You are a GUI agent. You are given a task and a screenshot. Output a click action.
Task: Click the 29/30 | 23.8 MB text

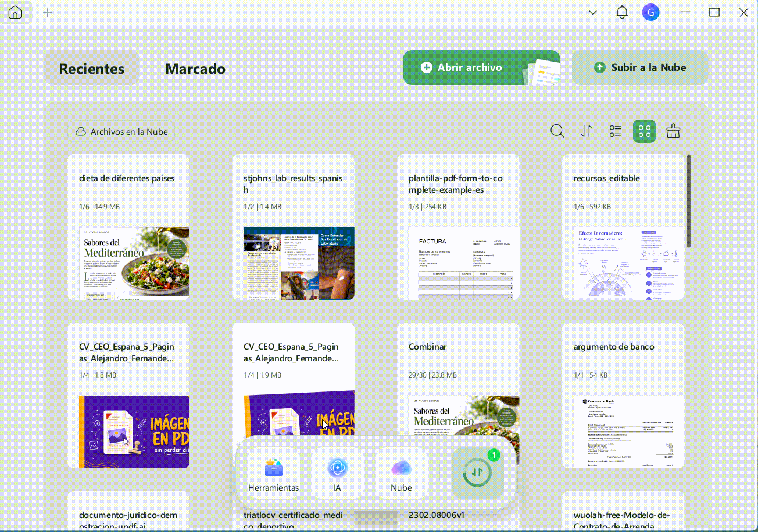(x=432, y=375)
